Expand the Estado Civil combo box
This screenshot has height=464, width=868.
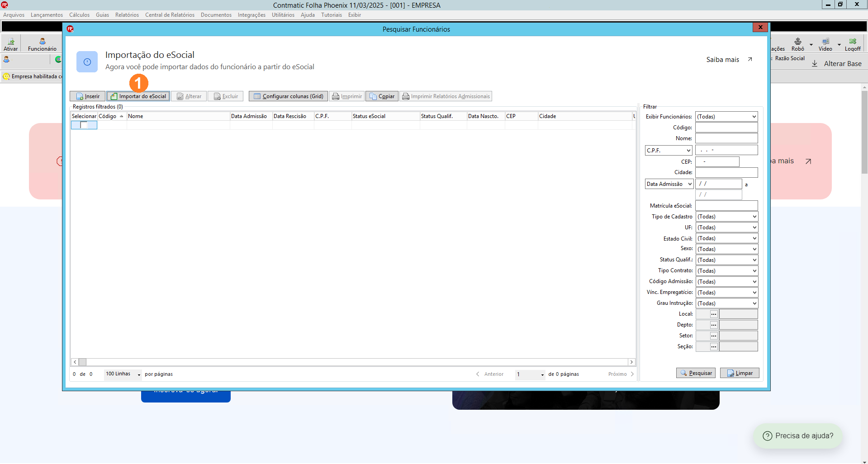[x=726, y=238]
